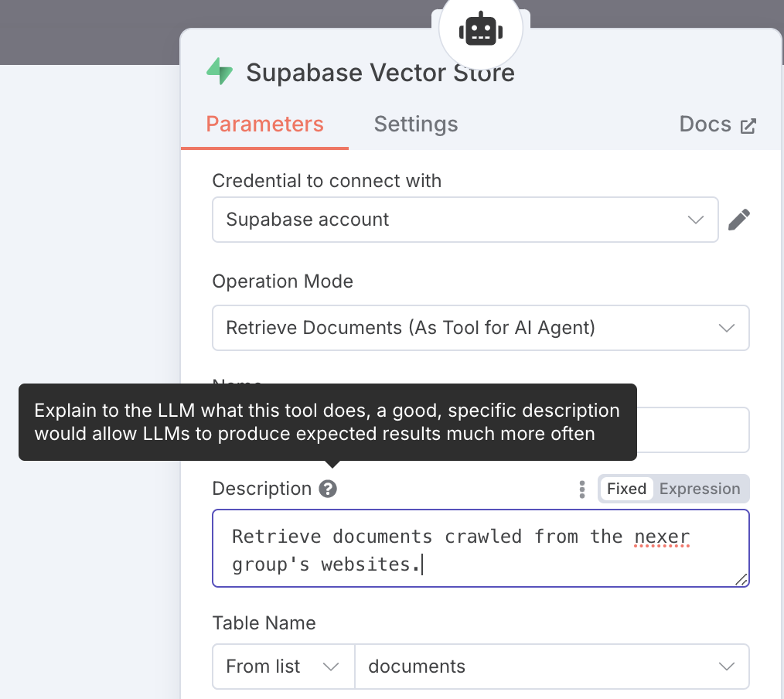Image resolution: width=784 pixels, height=699 pixels.
Task: Switch to the Settings tab
Action: [415, 124]
